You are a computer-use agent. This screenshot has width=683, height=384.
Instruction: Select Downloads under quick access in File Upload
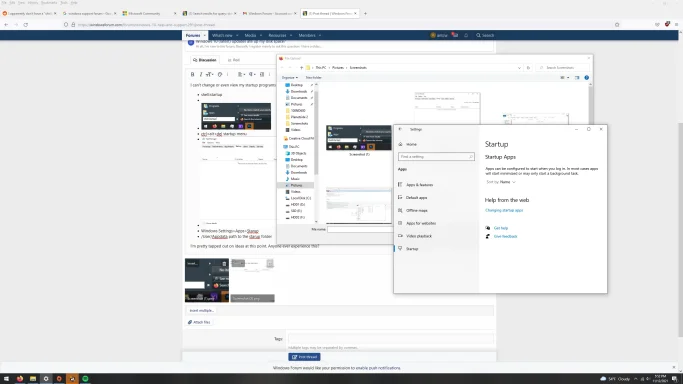point(298,91)
